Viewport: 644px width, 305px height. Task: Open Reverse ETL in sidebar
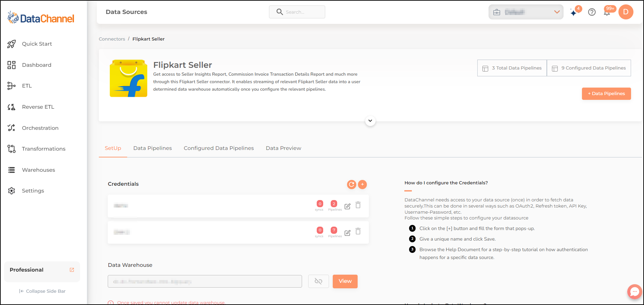(x=38, y=107)
